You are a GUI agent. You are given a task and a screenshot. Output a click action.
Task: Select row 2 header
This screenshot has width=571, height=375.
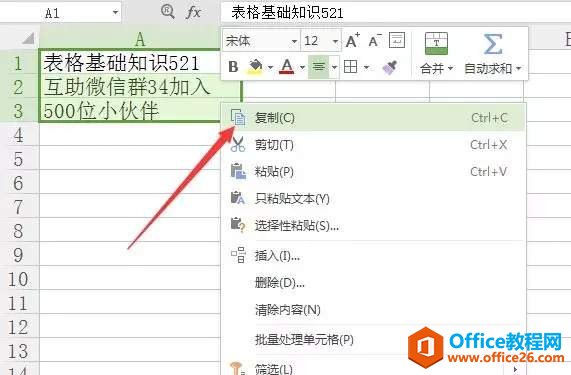pos(19,87)
